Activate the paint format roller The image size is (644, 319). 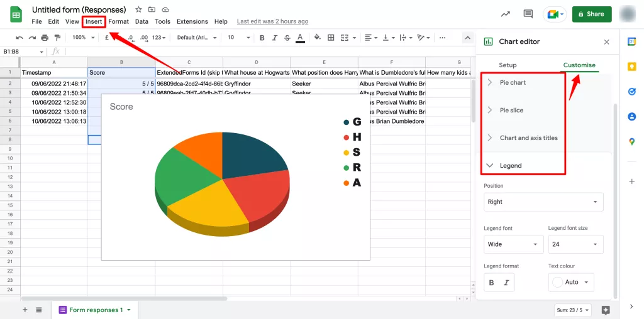(57, 38)
